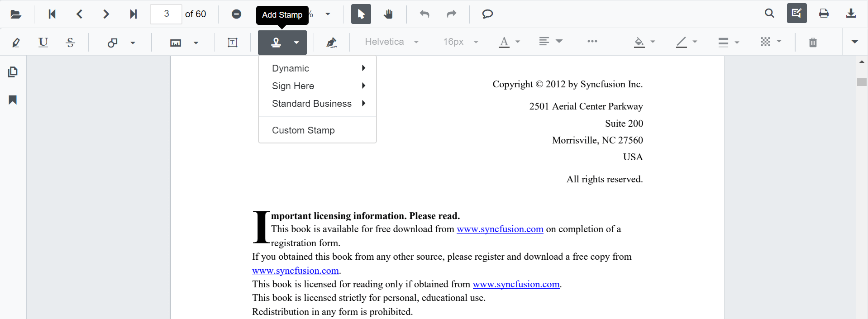This screenshot has height=319, width=868.
Task: Open a PDF file using folder icon
Action: point(16,14)
